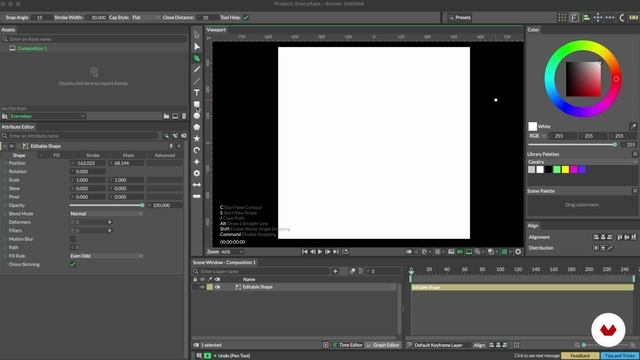Select the Ellipse shape tool

[197, 116]
